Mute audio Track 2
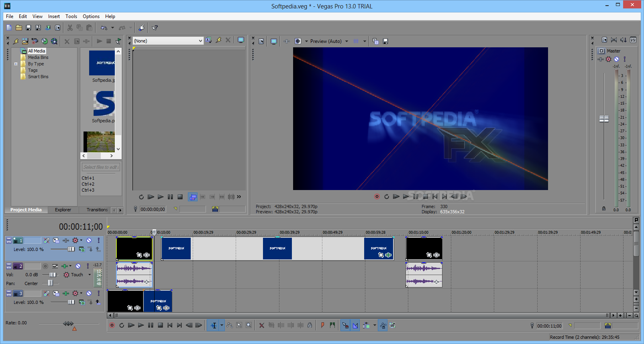This screenshot has height=344, width=644. coord(78,266)
